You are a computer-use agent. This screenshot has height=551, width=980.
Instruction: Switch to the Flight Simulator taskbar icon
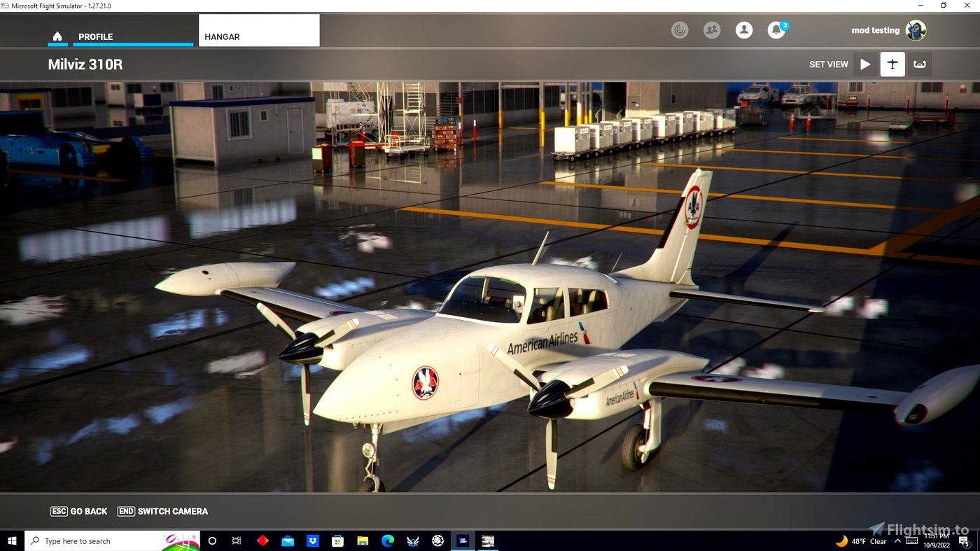click(463, 540)
